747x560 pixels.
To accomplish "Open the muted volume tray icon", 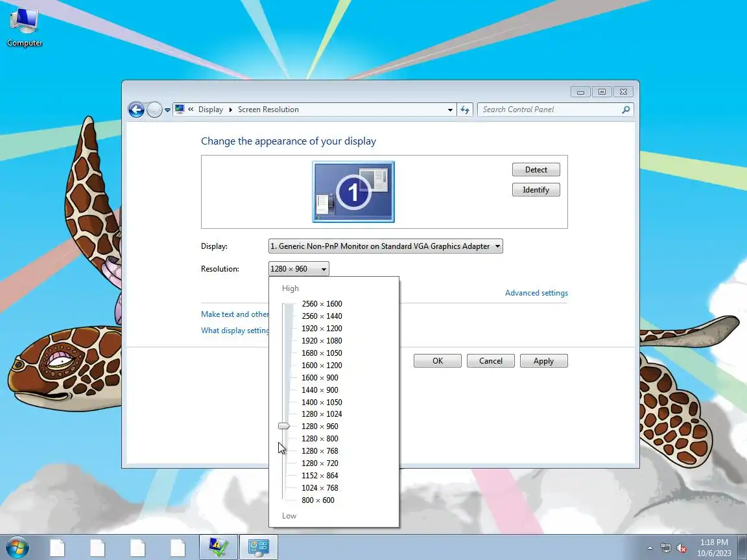I will pyautogui.click(x=682, y=548).
